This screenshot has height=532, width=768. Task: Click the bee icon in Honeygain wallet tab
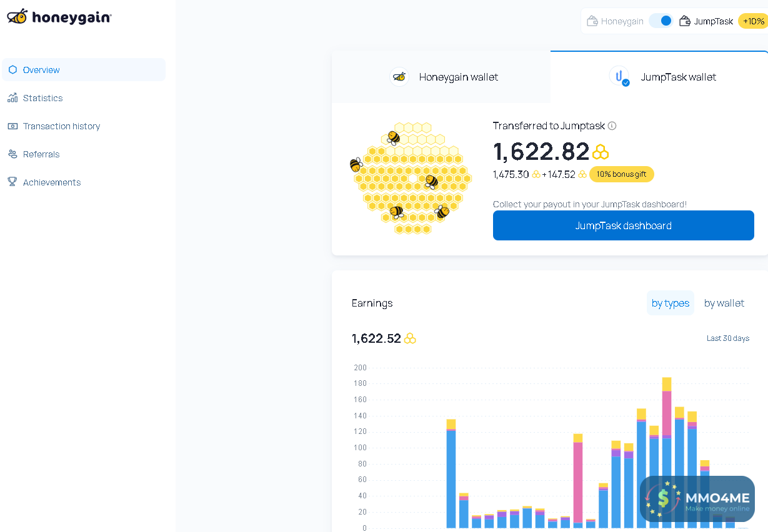(x=399, y=77)
